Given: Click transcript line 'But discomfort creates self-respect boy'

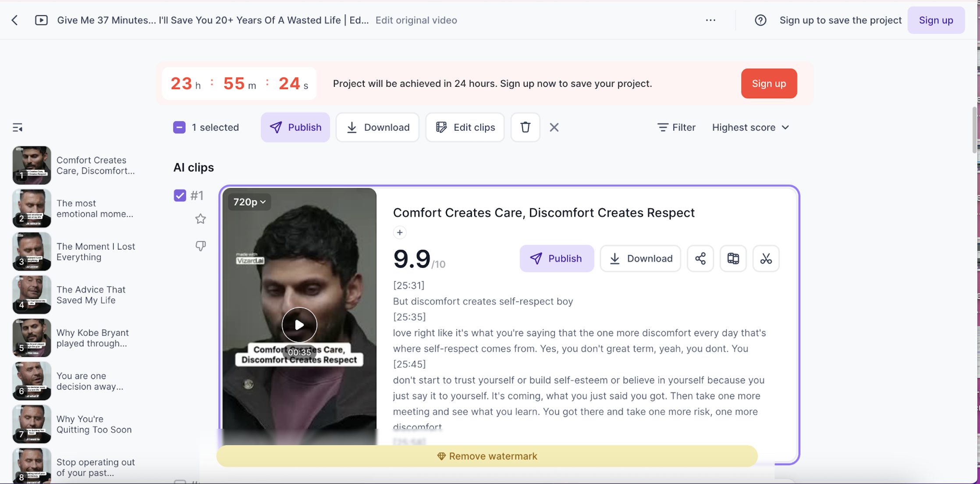Looking at the screenshot, I should 483,301.
